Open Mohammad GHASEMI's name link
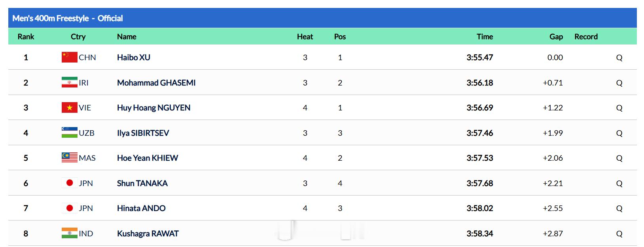 pos(156,83)
